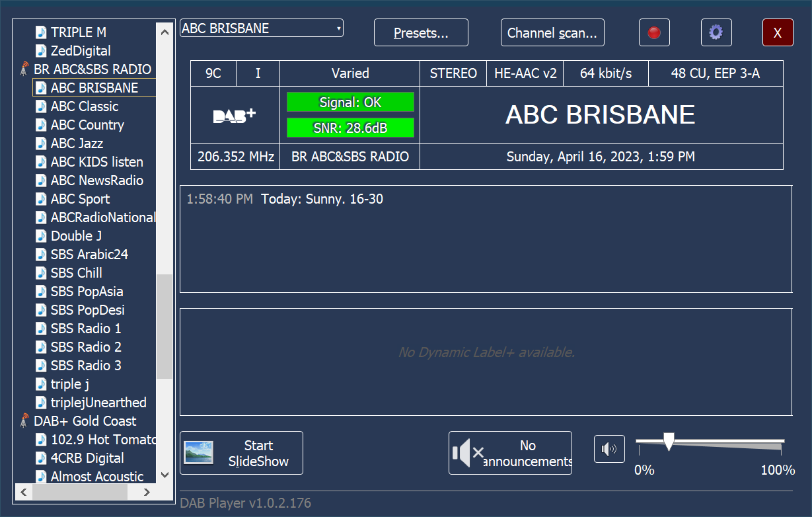This screenshot has width=812, height=517.
Task: Click the music note icon beside Double J
Action: click(x=42, y=236)
